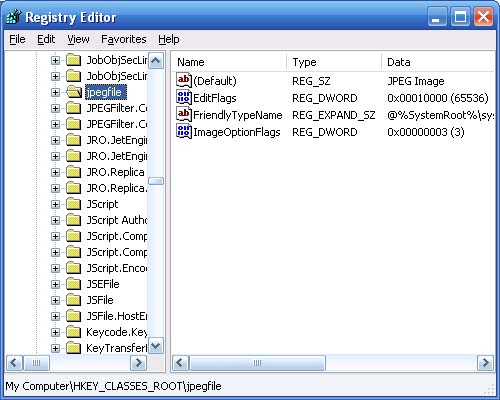500x400 pixels.
Task: Expand the JScript Author key node
Action: (55, 220)
